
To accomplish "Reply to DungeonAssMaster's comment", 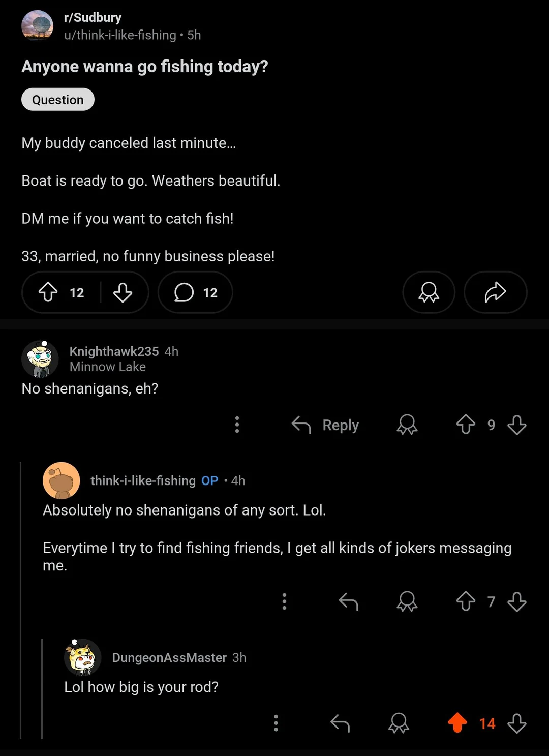I will pyautogui.click(x=340, y=723).
